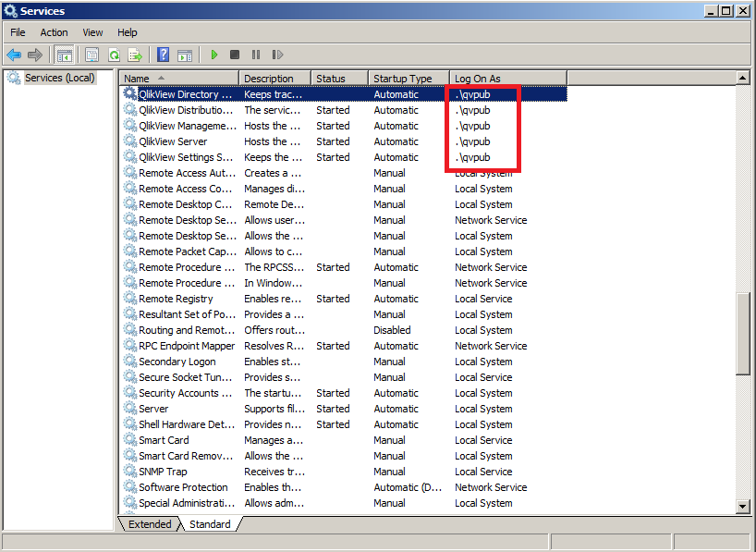The width and height of the screenshot is (756, 552).
Task: Click the Export List toolbar icon
Action: point(135,55)
